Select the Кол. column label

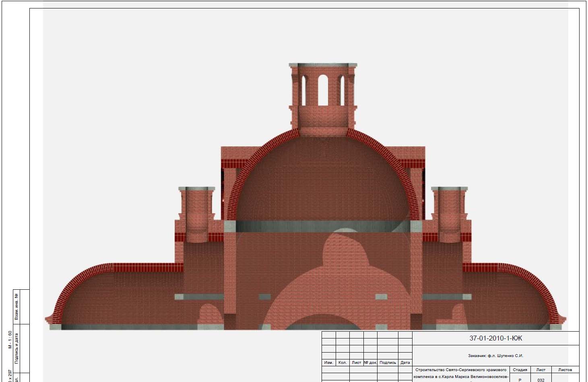342,363
